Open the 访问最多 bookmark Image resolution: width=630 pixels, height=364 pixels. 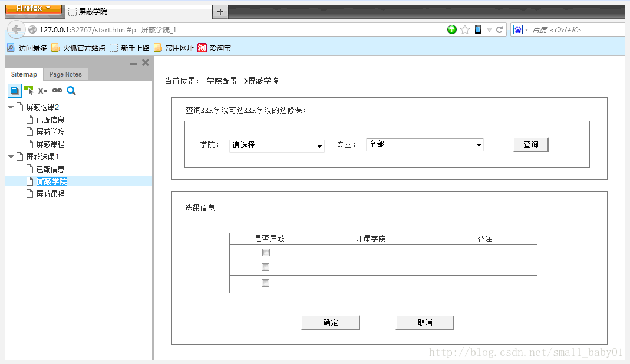[x=27, y=48]
